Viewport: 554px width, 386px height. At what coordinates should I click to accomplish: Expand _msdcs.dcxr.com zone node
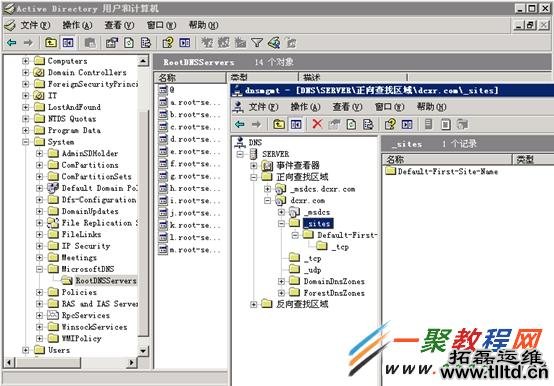[x=267, y=189]
